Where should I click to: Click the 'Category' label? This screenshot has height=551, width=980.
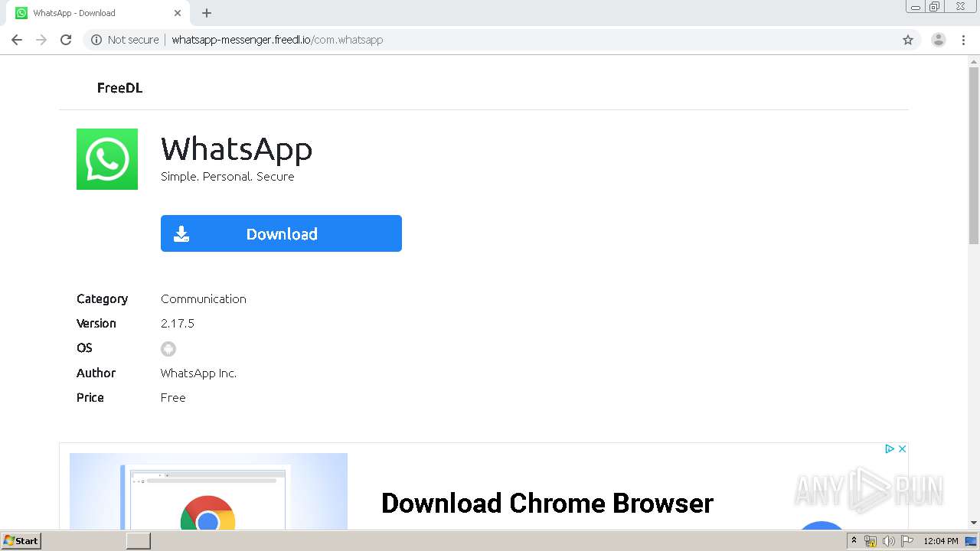[x=102, y=299]
